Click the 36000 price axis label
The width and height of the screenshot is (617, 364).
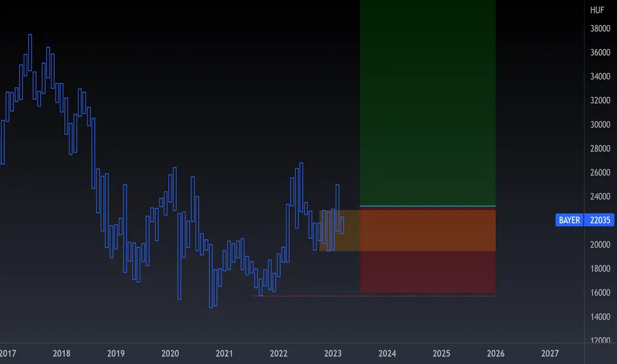point(600,52)
